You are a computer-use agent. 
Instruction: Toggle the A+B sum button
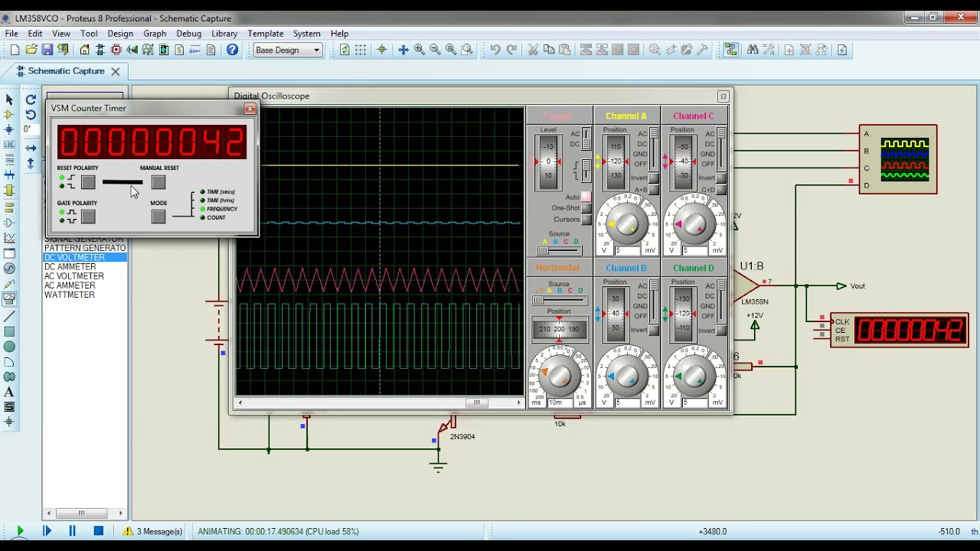(x=653, y=190)
